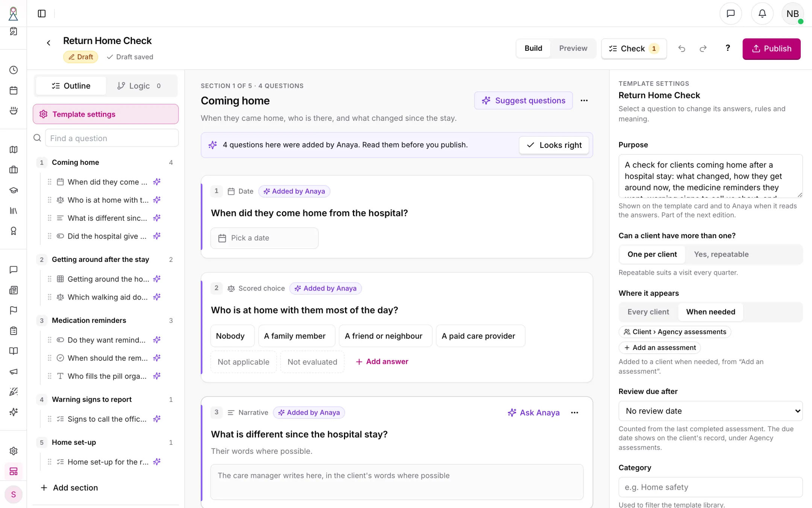
Task: Open section options menu next to Suggest questions
Action: pyautogui.click(x=584, y=100)
